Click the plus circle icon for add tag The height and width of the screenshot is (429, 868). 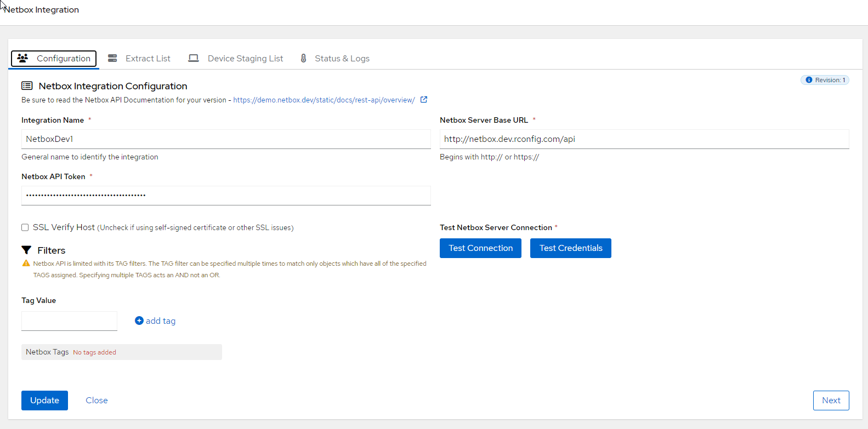point(139,321)
